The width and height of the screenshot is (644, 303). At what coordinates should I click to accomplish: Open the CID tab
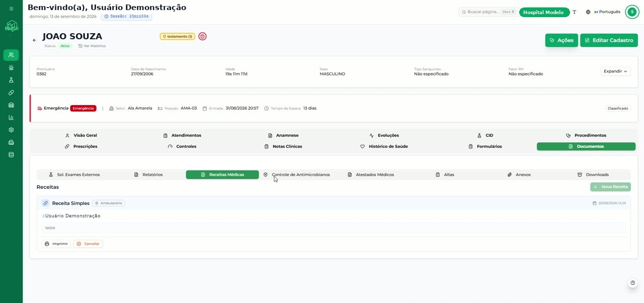pos(485,135)
